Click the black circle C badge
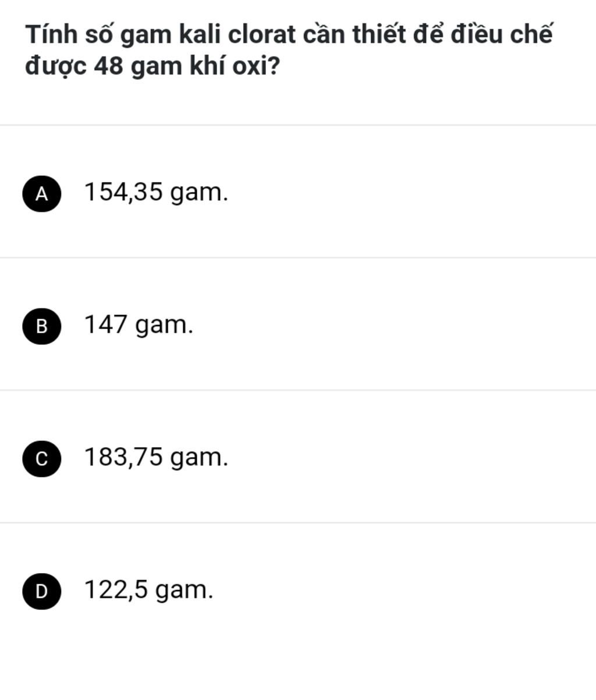The width and height of the screenshot is (596, 700). [x=41, y=459]
